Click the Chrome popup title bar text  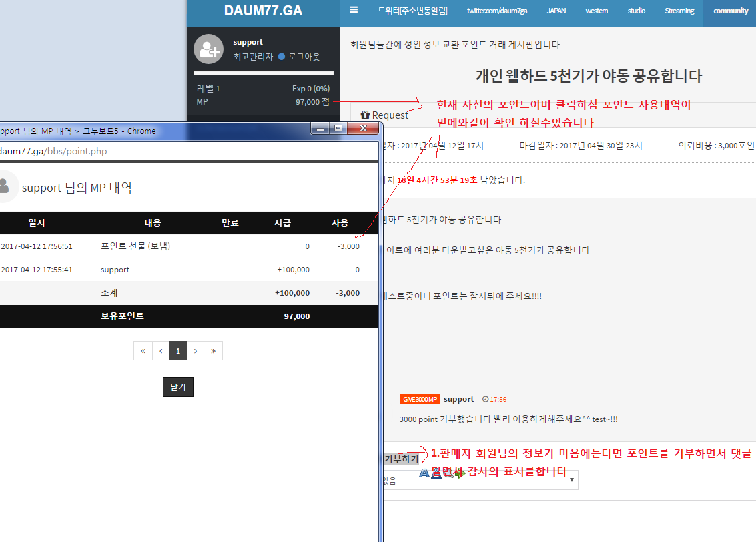click(x=77, y=131)
